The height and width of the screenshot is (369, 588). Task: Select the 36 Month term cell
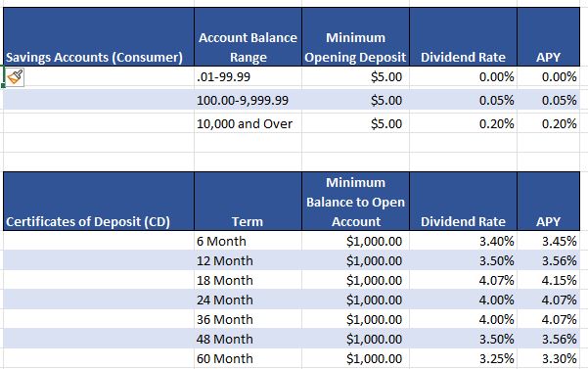pyautogui.click(x=248, y=319)
